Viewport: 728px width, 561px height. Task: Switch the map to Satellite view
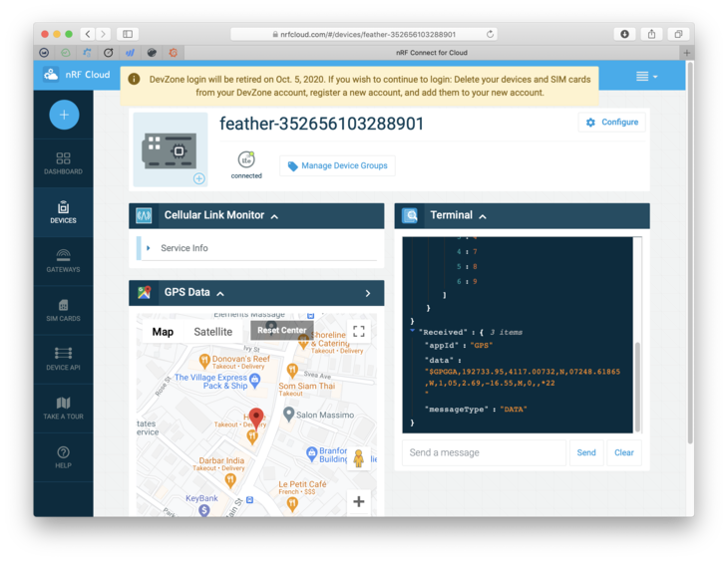tap(213, 332)
